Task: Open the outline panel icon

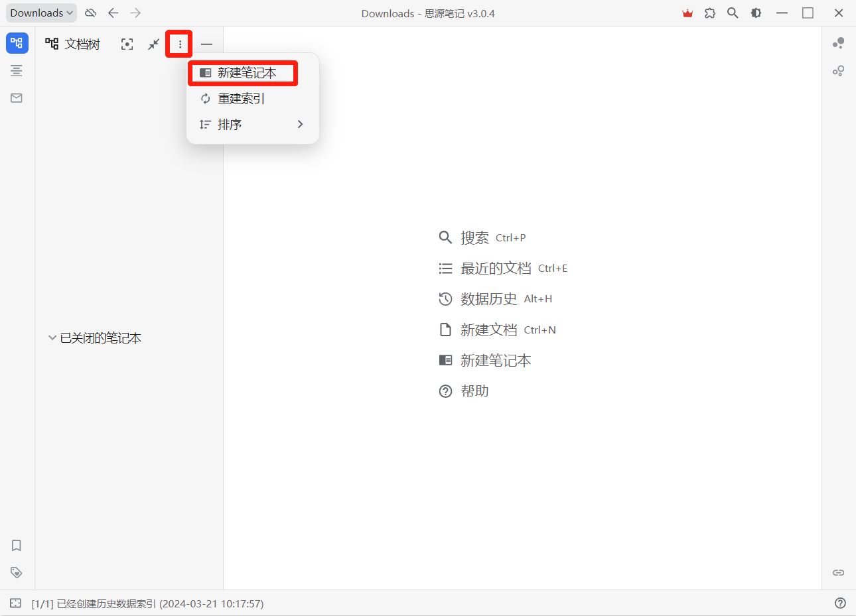Action: click(17, 70)
